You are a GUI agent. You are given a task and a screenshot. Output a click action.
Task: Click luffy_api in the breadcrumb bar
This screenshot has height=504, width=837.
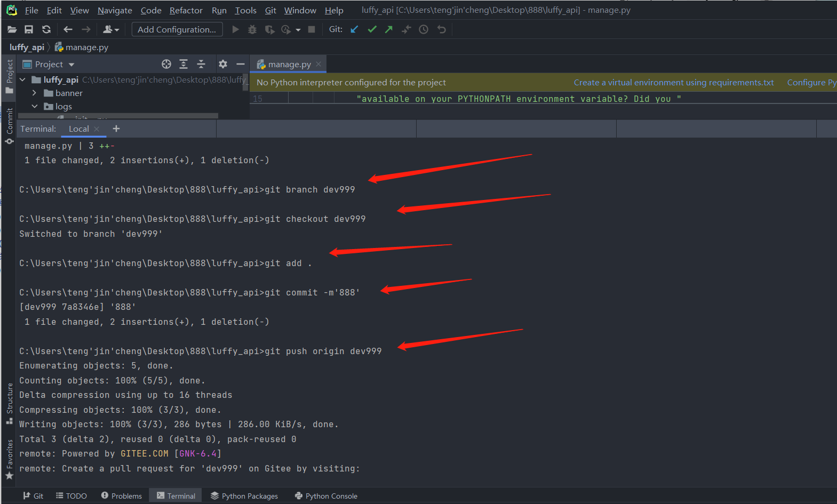(27, 47)
